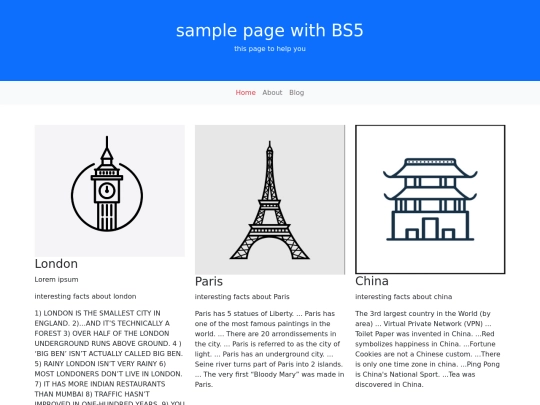The height and width of the screenshot is (405, 540).
Task: Click the 'this page to help you' subtitle
Action: [270, 49]
